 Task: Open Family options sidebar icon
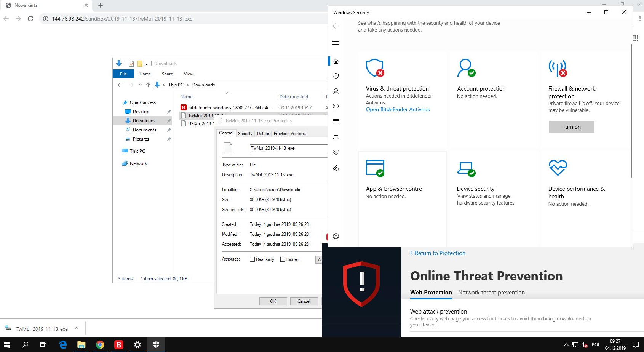336,168
